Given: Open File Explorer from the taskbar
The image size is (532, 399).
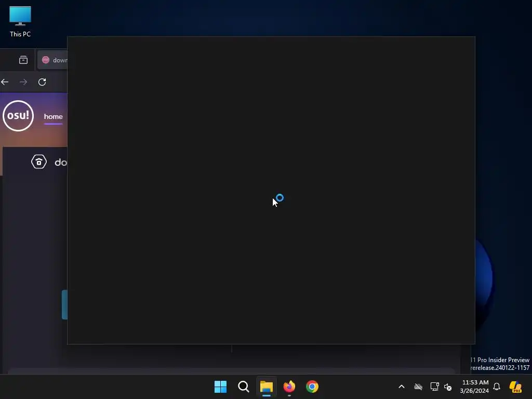Looking at the screenshot, I should (267, 387).
